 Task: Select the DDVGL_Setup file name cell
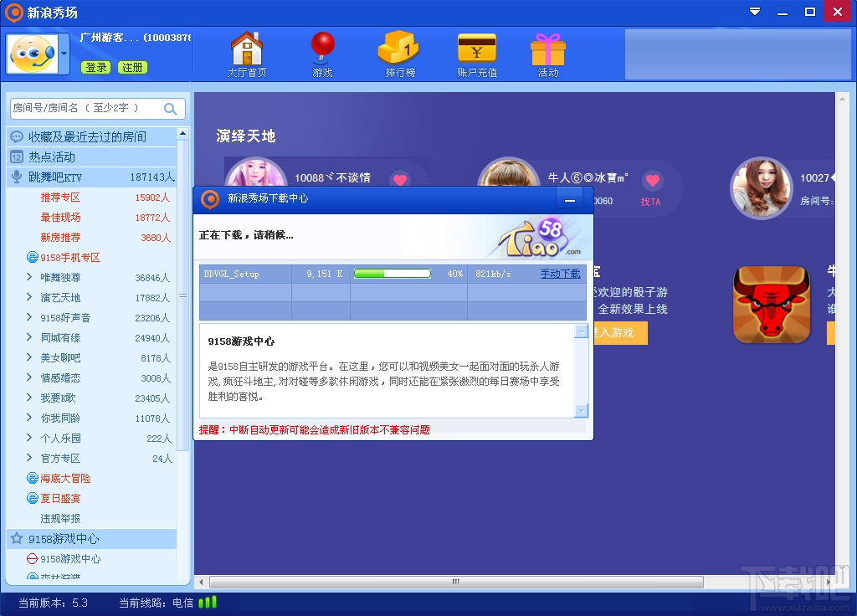tap(245, 274)
